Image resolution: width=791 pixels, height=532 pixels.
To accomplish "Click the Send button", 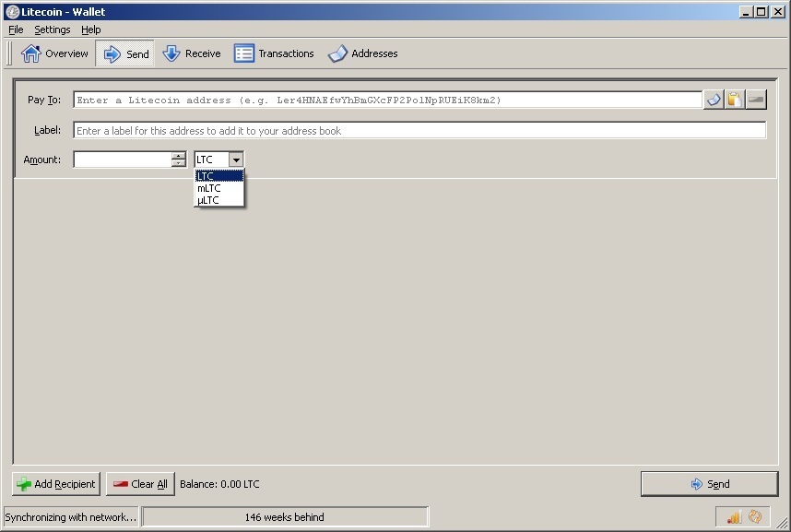I will 710,483.
